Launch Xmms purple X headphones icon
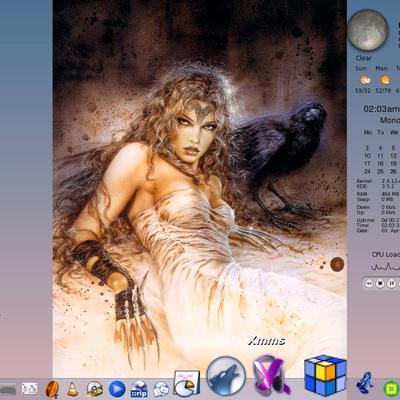 271,376
